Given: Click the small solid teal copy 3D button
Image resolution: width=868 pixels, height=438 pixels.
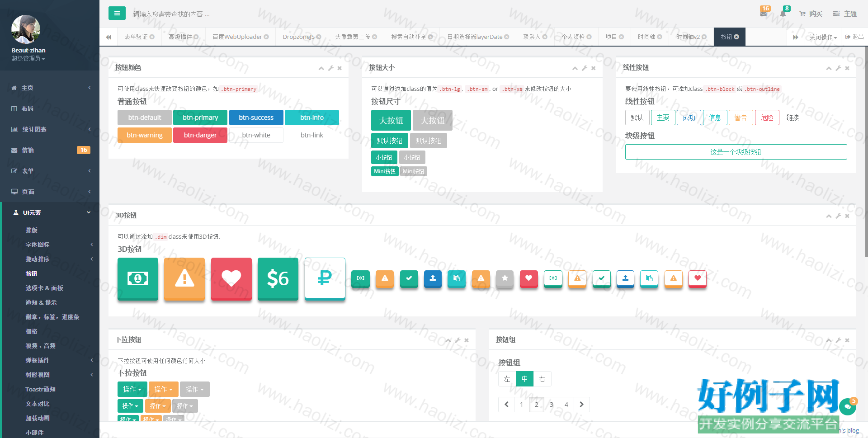Looking at the screenshot, I should click(457, 279).
